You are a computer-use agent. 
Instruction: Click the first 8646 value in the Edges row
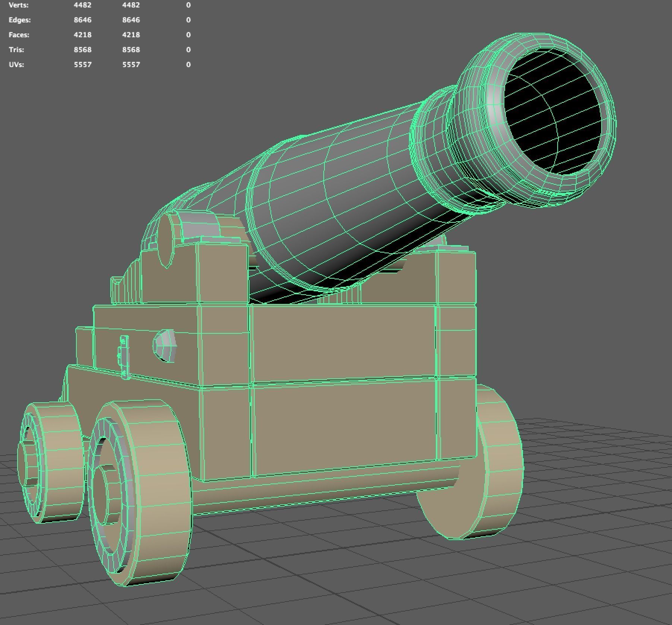pyautogui.click(x=83, y=20)
